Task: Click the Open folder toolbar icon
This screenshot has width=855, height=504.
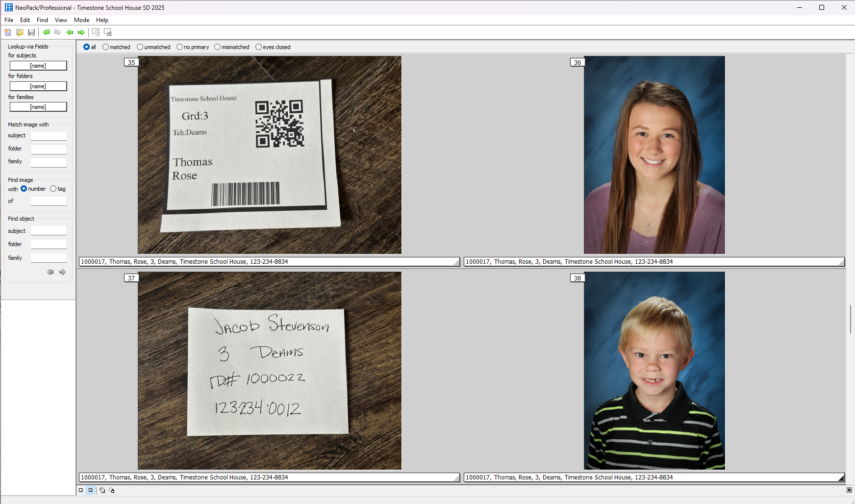Action: click(20, 32)
